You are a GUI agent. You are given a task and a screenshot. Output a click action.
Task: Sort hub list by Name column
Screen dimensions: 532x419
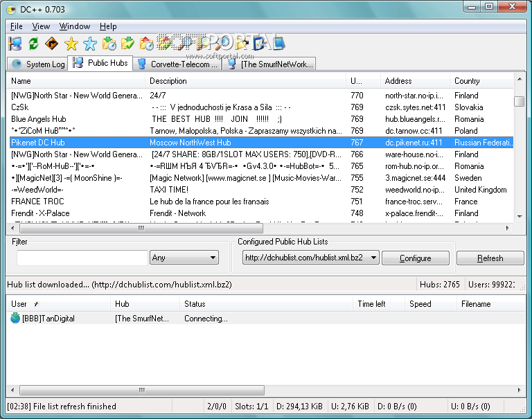76,81
